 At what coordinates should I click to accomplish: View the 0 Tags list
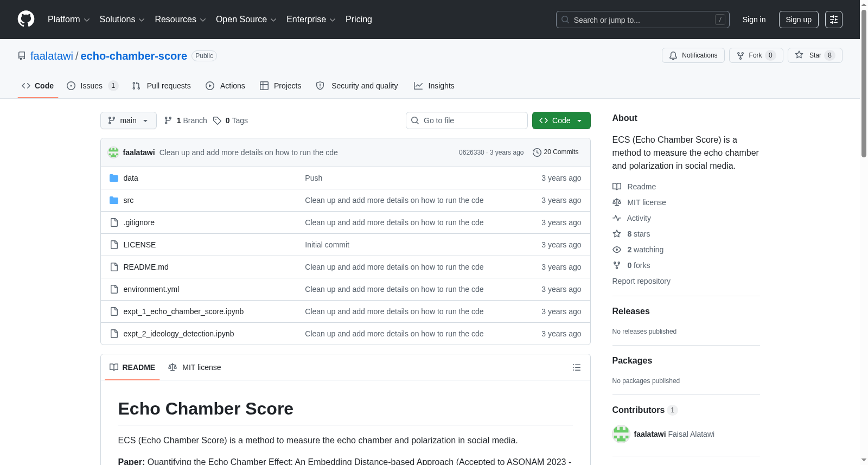coord(231,120)
